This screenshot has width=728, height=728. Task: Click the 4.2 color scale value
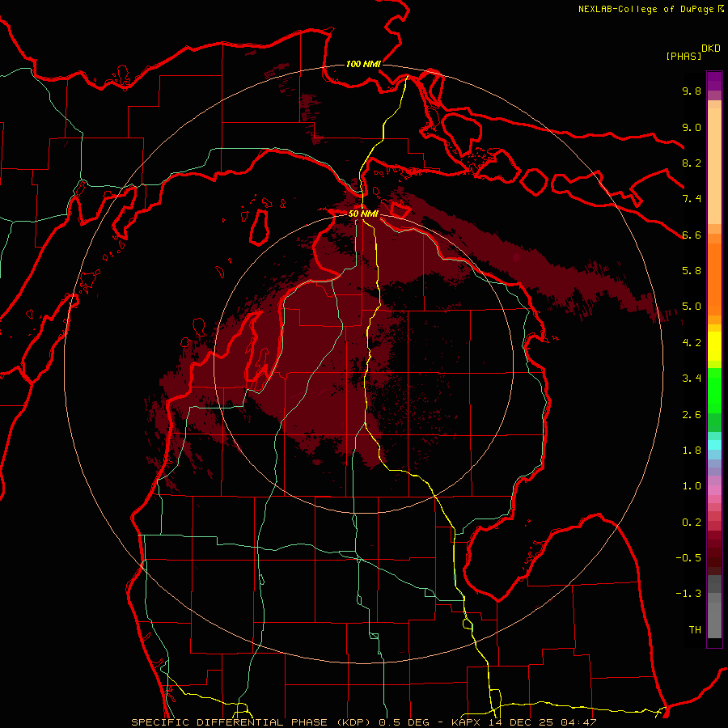692,343
